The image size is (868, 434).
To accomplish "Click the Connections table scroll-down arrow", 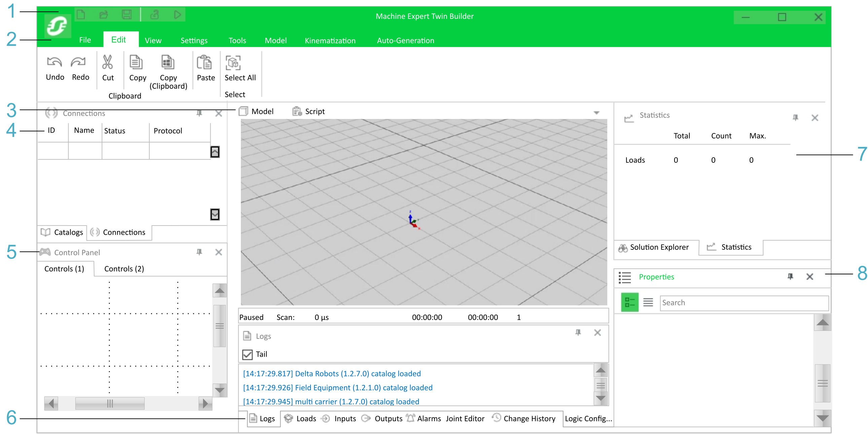I will click(215, 214).
